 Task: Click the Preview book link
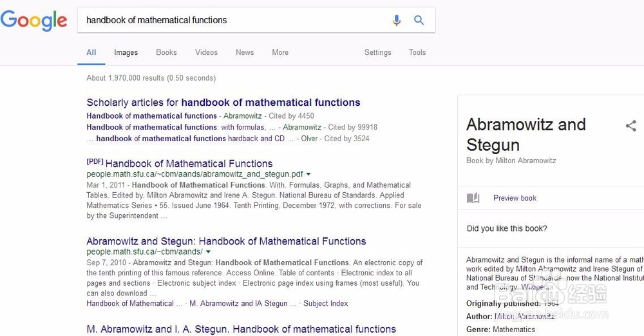(515, 198)
